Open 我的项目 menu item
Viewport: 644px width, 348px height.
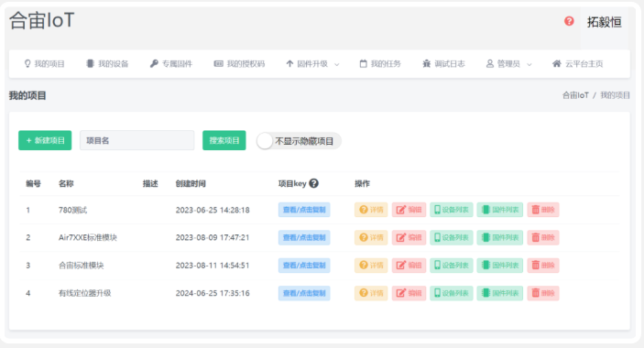pyautogui.click(x=44, y=63)
